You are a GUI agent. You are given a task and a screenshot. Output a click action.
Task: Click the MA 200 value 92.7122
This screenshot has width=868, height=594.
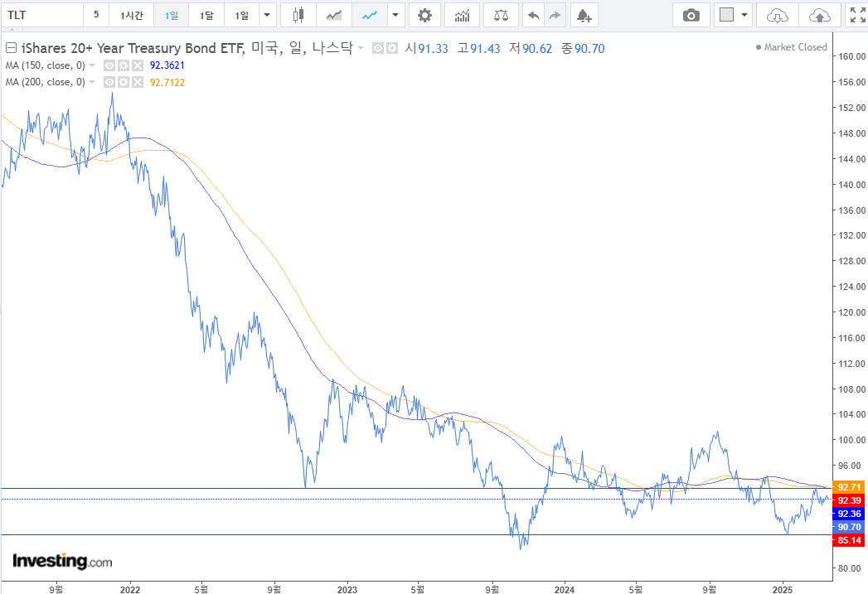click(167, 82)
